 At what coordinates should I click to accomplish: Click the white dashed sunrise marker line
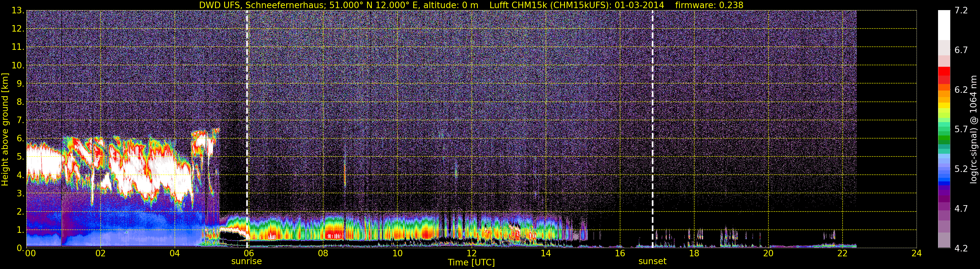coord(247,129)
